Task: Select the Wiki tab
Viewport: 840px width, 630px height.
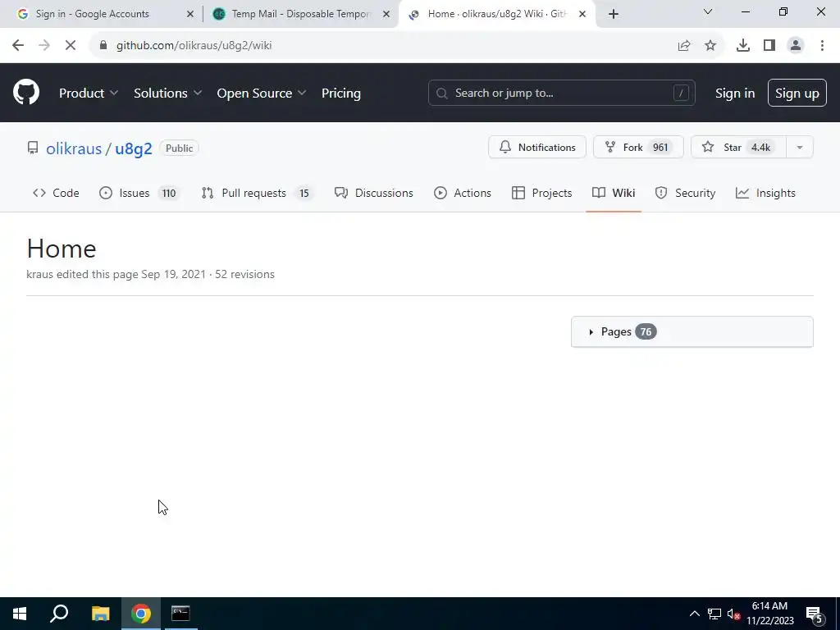Action: coord(614,193)
